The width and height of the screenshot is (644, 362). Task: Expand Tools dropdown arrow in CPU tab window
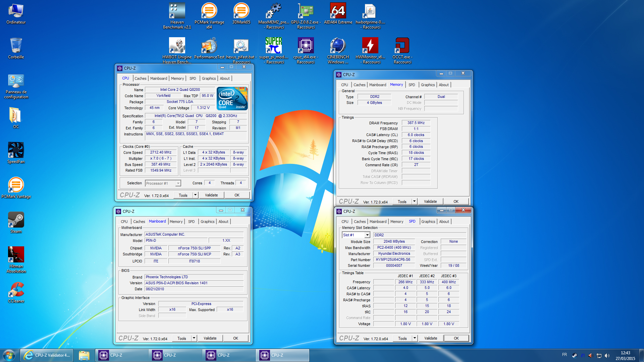pos(196,195)
